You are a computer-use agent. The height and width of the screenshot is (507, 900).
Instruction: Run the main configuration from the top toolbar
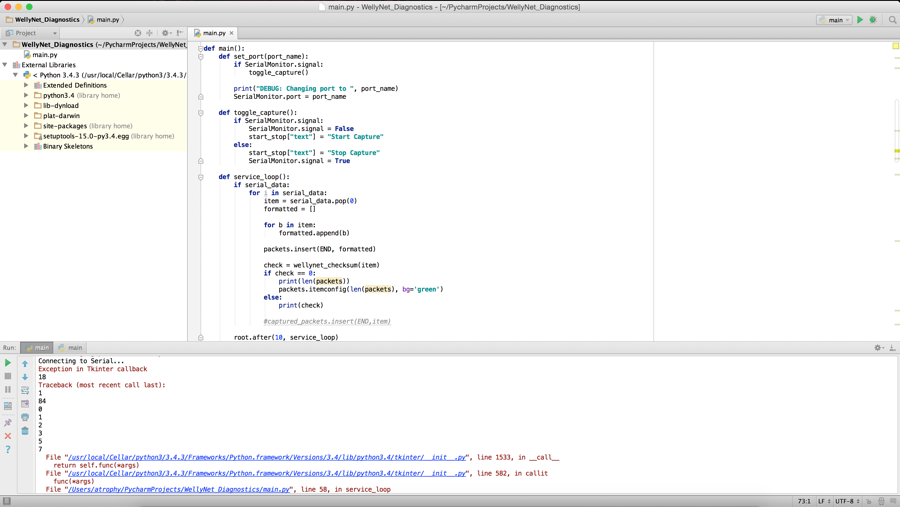coord(860,20)
